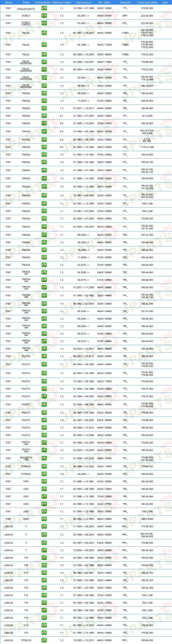Screen dimensions: 172x644
Task: Select fuel icon for PALIO 06.1998 row
Action: pos(44,45)
